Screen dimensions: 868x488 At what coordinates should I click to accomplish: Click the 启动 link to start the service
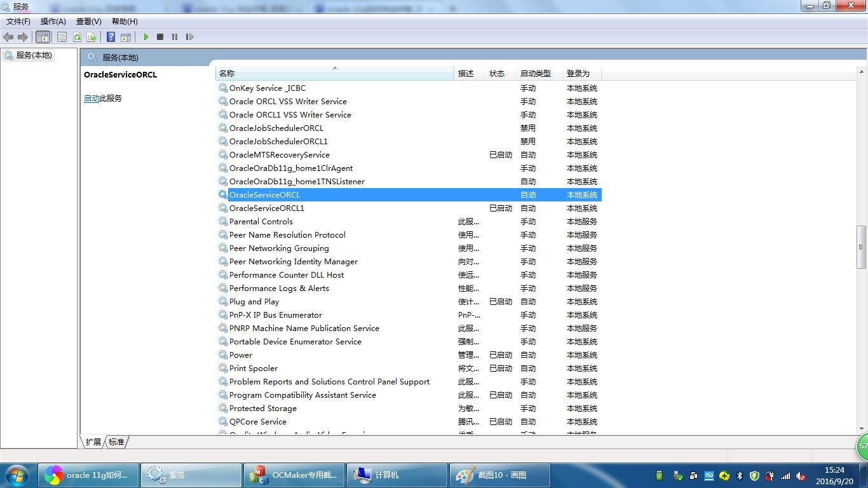pyautogui.click(x=92, y=98)
